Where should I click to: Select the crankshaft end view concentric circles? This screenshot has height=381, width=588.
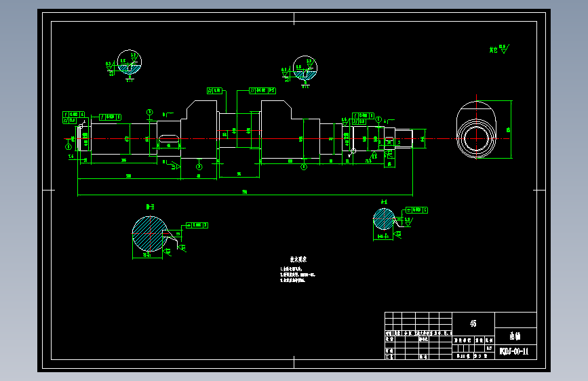point(476,138)
